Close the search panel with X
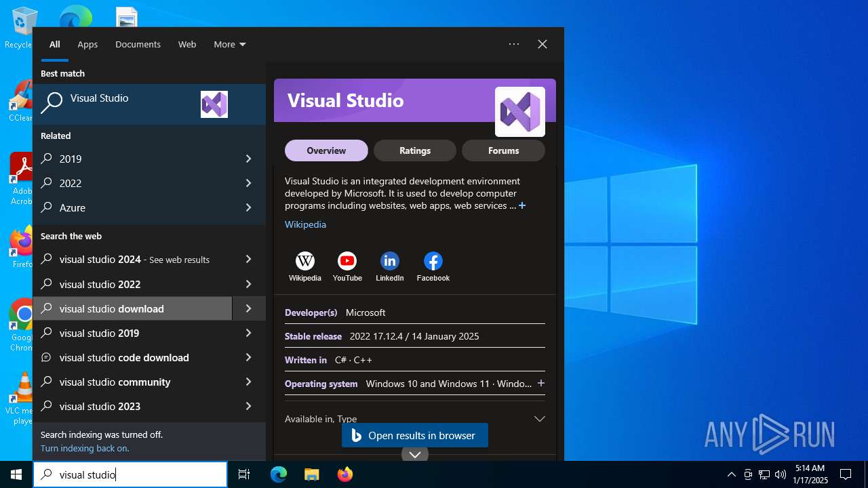 [542, 44]
